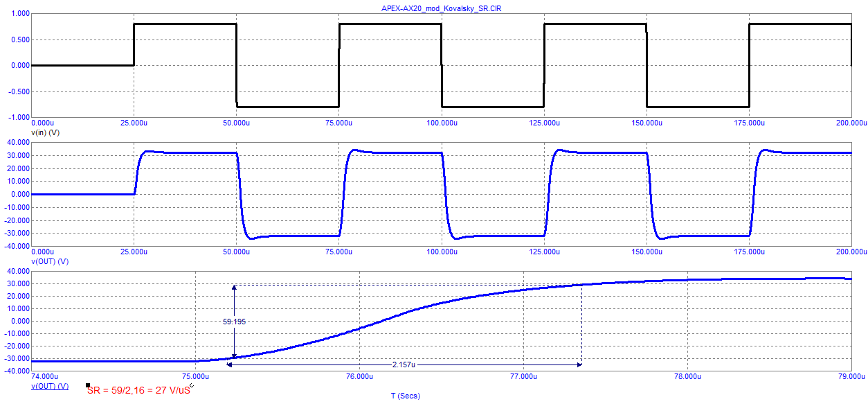Click the 0.500 value on v(in) axis
The image size is (868, 404).
pos(21,39)
